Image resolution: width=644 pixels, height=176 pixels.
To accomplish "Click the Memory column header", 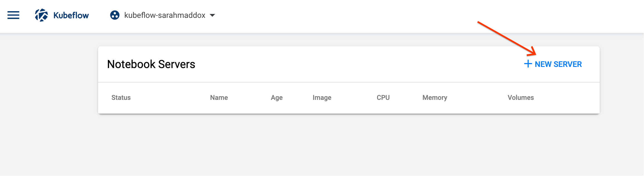I will coord(434,98).
